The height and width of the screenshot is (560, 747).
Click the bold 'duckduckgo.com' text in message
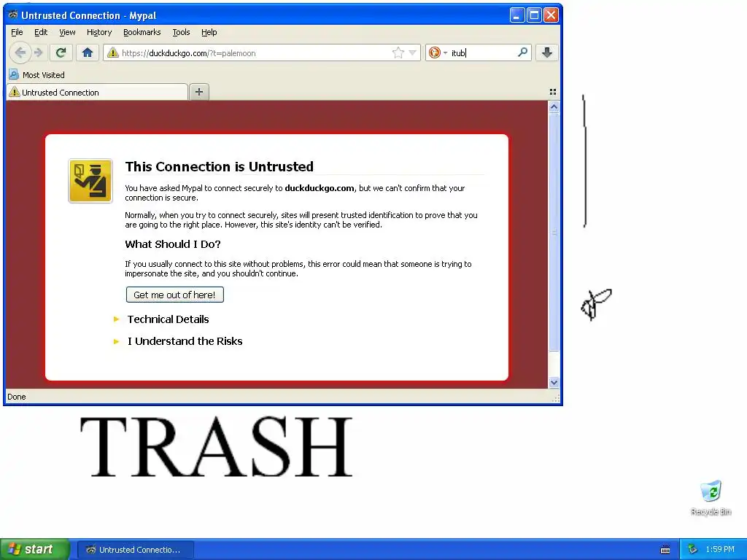point(320,188)
